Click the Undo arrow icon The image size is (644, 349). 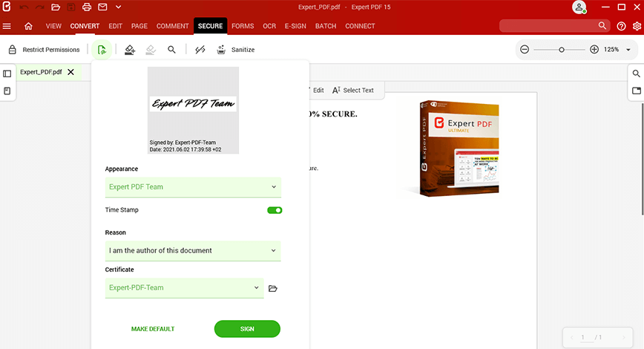(24, 7)
